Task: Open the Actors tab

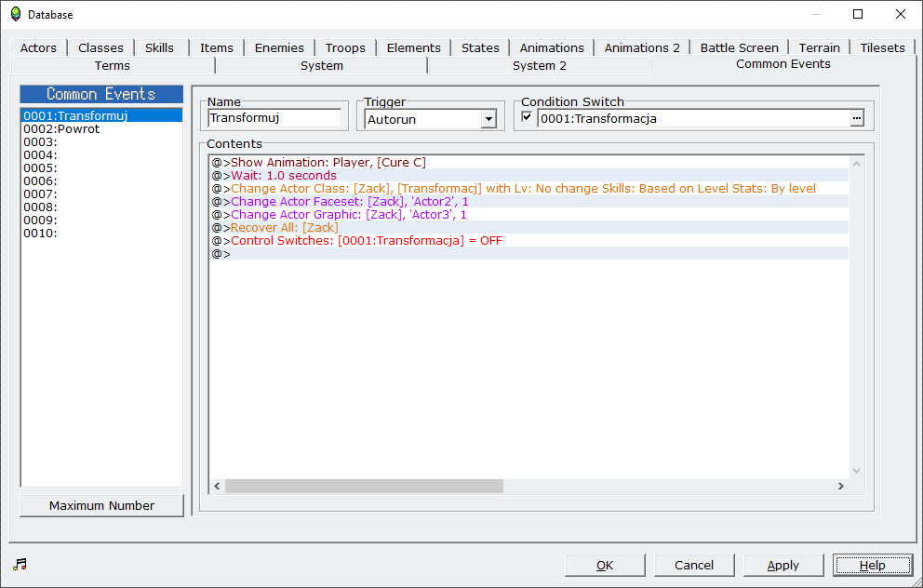Action: pyautogui.click(x=38, y=47)
